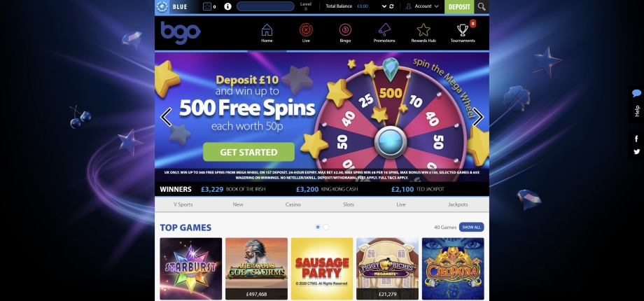This screenshot has height=301, width=644.
Task: Open the Home icon in navigation
Action: pos(267,30)
